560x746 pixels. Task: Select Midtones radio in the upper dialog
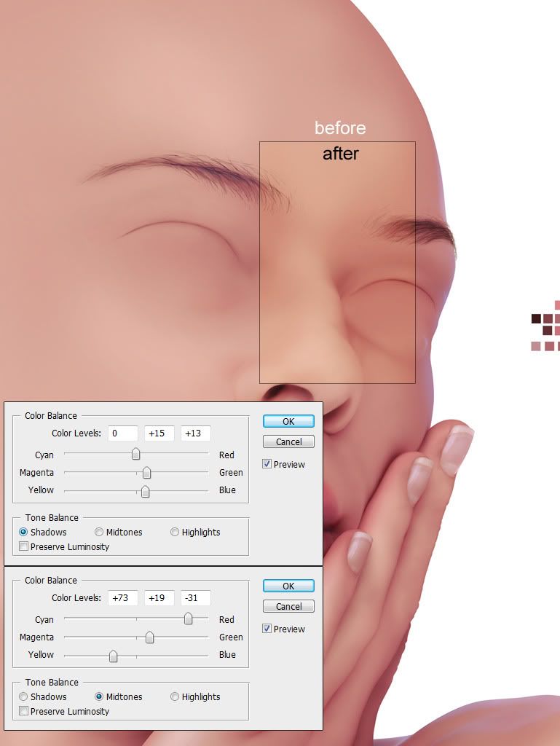(99, 533)
